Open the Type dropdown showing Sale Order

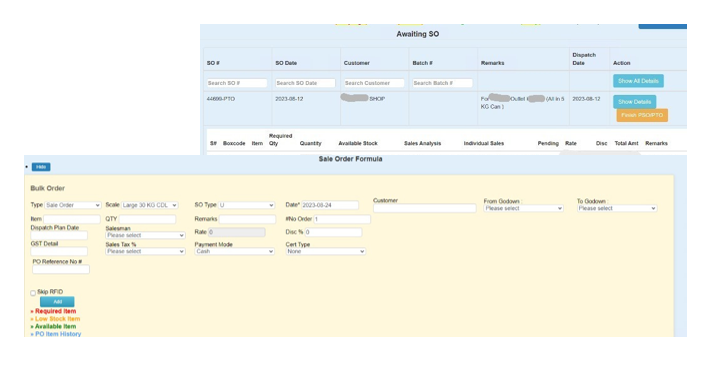pos(73,205)
